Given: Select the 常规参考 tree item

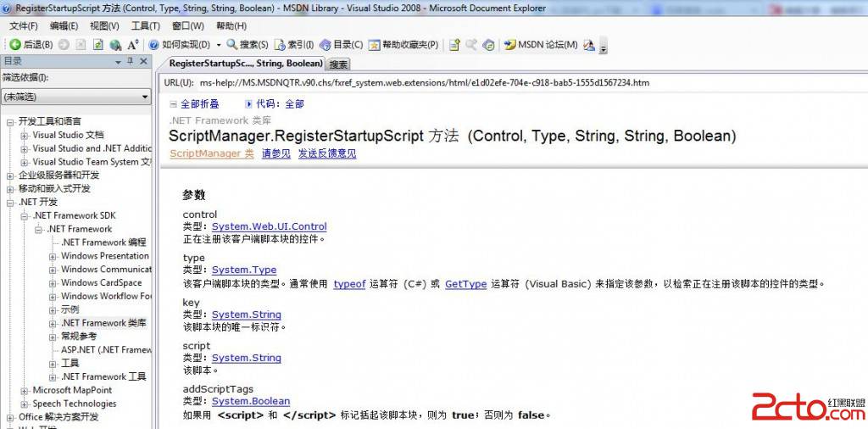Looking at the screenshot, I should point(79,336).
